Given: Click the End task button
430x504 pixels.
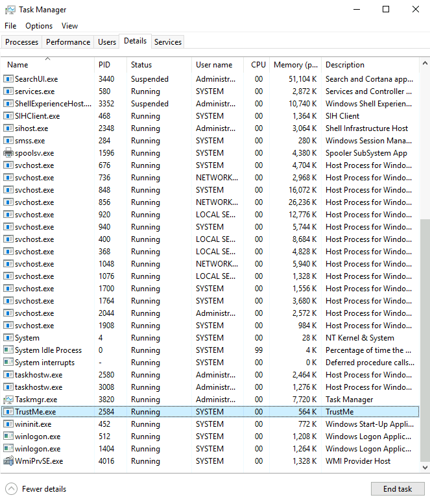Looking at the screenshot, I should [x=398, y=489].
